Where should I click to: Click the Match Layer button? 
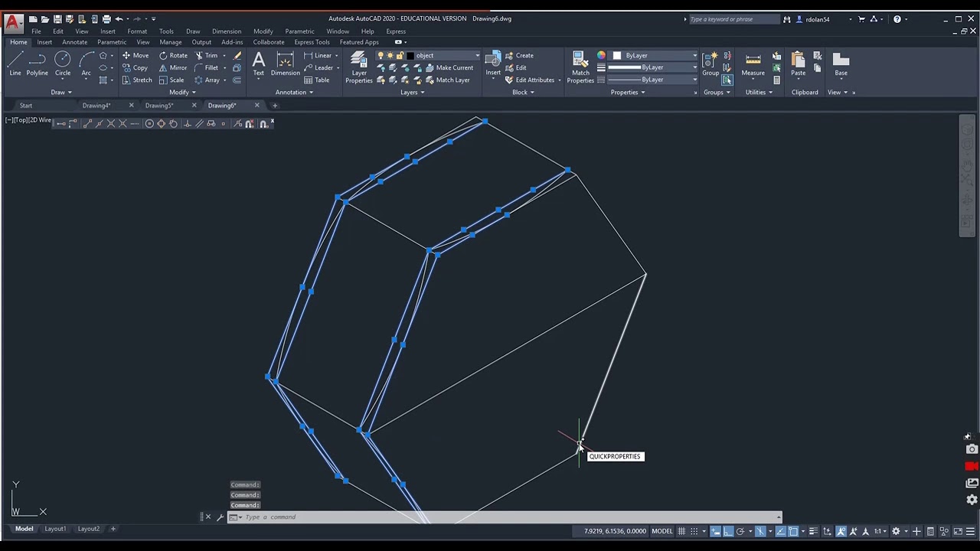[x=448, y=80]
